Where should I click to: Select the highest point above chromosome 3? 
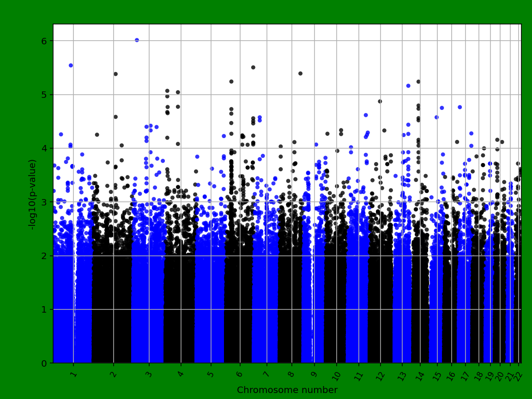(x=136, y=40)
